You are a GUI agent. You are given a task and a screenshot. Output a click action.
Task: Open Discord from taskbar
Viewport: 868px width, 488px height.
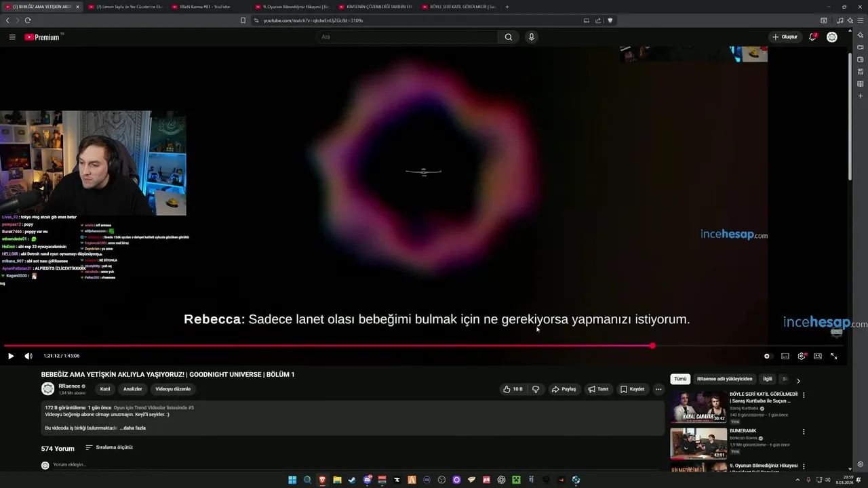point(367,480)
